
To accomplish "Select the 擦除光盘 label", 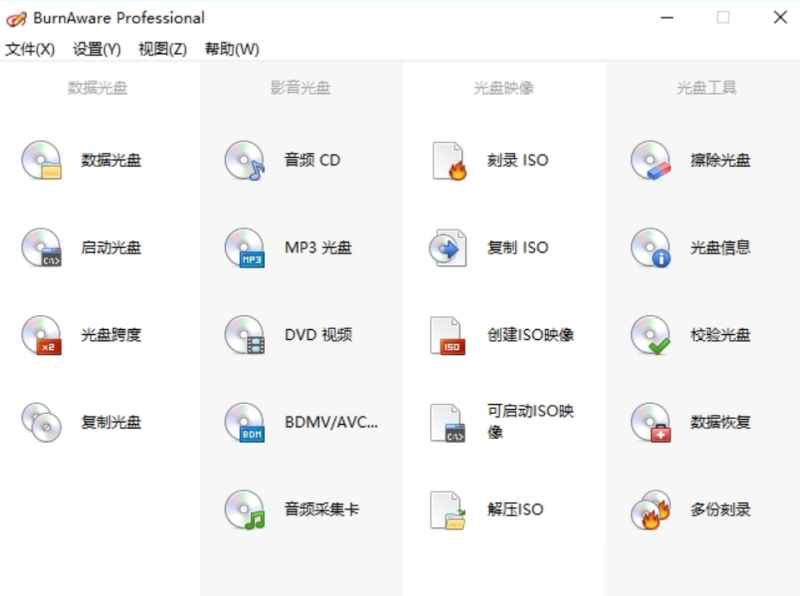I will [x=720, y=160].
